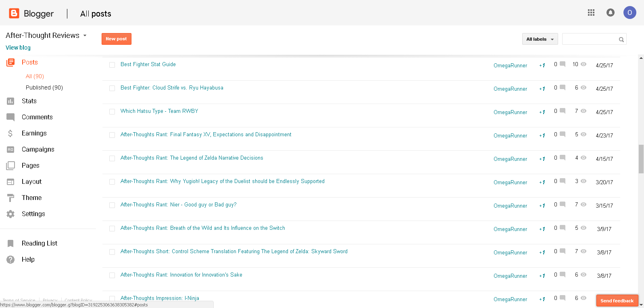Viewport: 644px width, 308px height.
Task: Open the Stats section
Action: coord(29,101)
